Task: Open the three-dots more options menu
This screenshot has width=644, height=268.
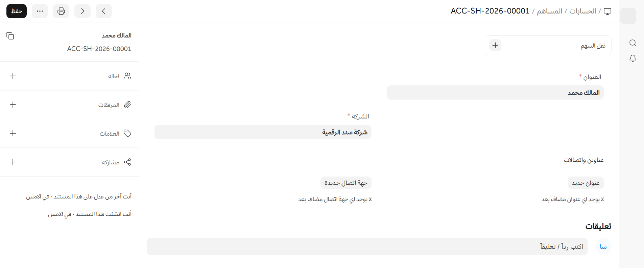Action: pyautogui.click(x=40, y=11)
